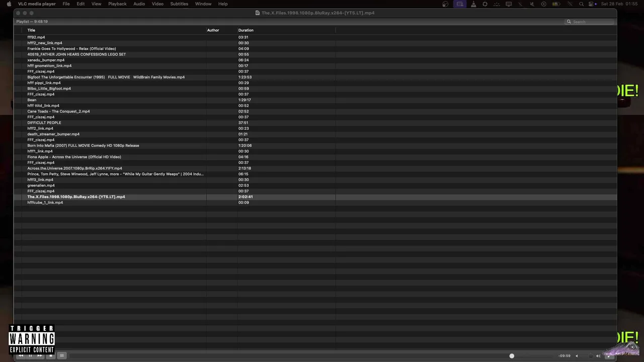This screenshot has height=362, width=644.
Task: Select greenalien.mp4 in playlist
Action: click(x=41, y=186)
